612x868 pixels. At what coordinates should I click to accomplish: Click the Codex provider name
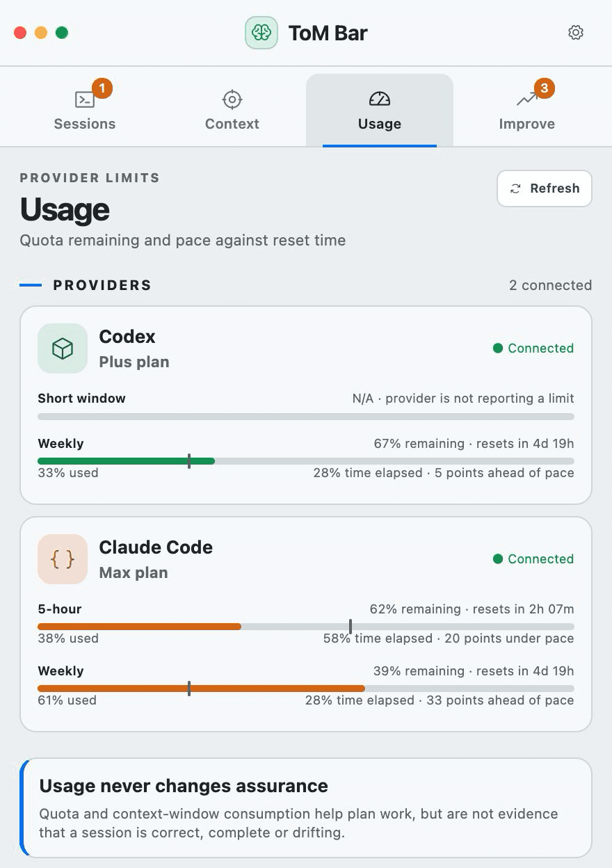[x=127, y=337]
